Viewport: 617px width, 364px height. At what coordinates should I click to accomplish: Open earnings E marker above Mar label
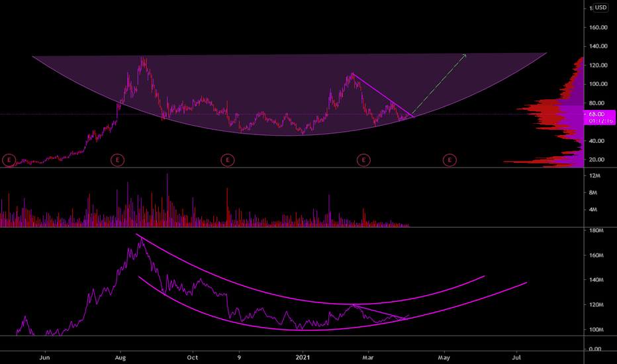tap(363, 160)
